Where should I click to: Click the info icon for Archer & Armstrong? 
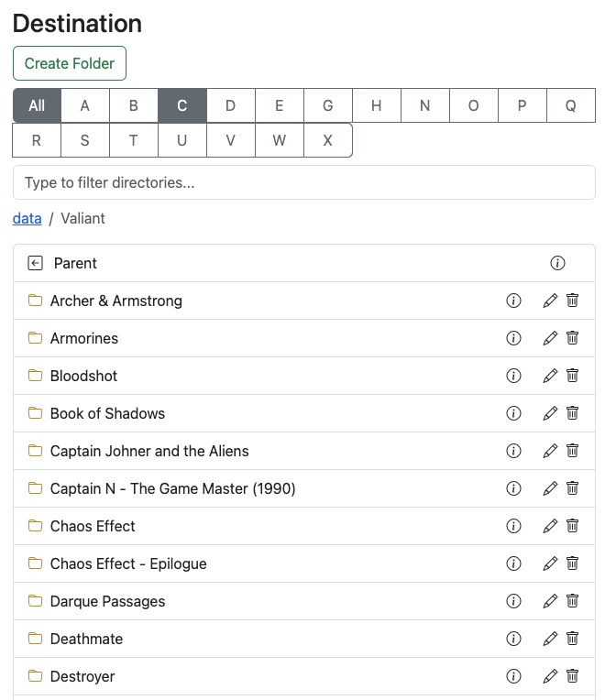pyautogui.click(x=513, y=301)
